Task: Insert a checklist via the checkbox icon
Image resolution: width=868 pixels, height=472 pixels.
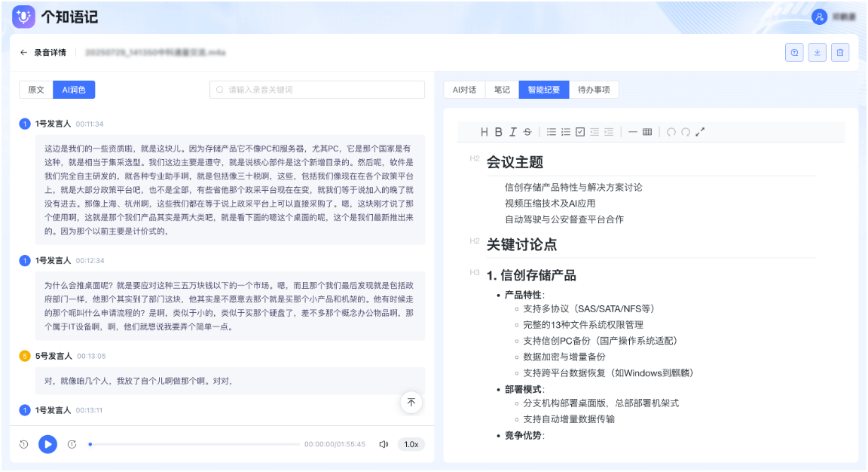Action: click(x=580, y=132)
